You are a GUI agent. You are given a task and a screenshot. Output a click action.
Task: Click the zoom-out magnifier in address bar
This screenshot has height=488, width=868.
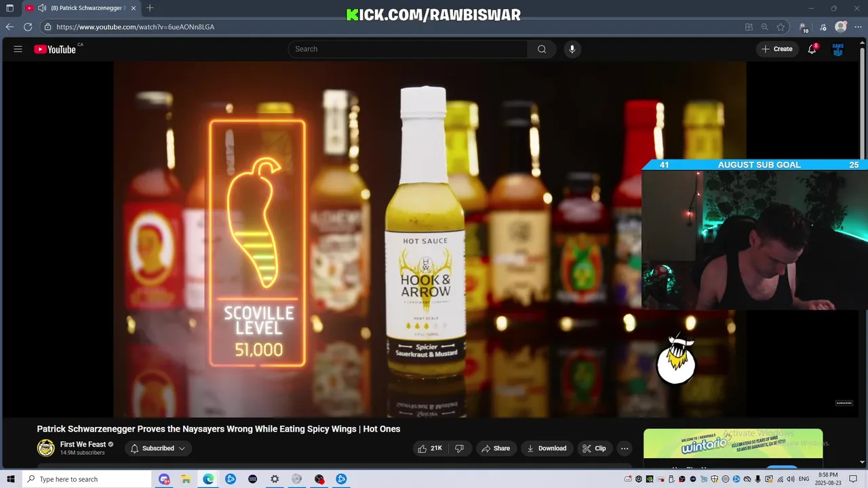[765, 27]
